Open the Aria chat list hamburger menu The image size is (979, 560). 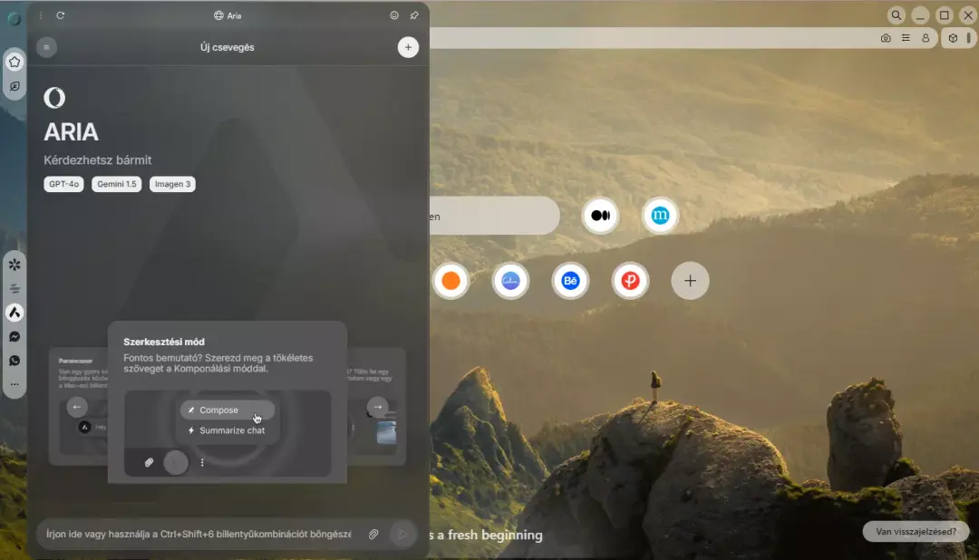[47, 47]
